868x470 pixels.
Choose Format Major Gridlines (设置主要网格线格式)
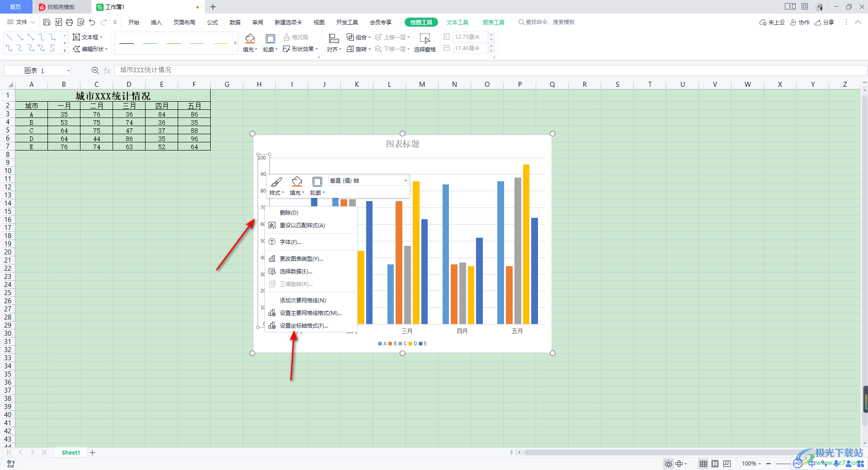point(311,313)
